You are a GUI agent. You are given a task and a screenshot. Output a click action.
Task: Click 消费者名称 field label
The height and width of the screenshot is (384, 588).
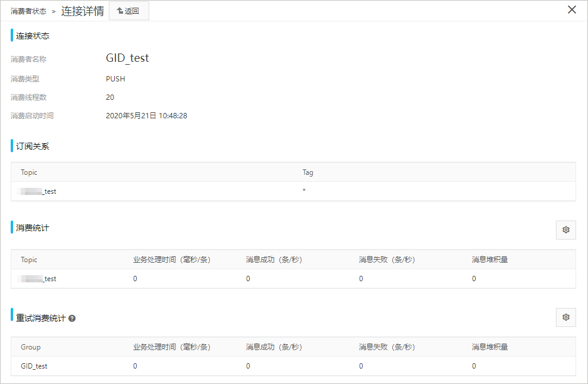[29, 59]
